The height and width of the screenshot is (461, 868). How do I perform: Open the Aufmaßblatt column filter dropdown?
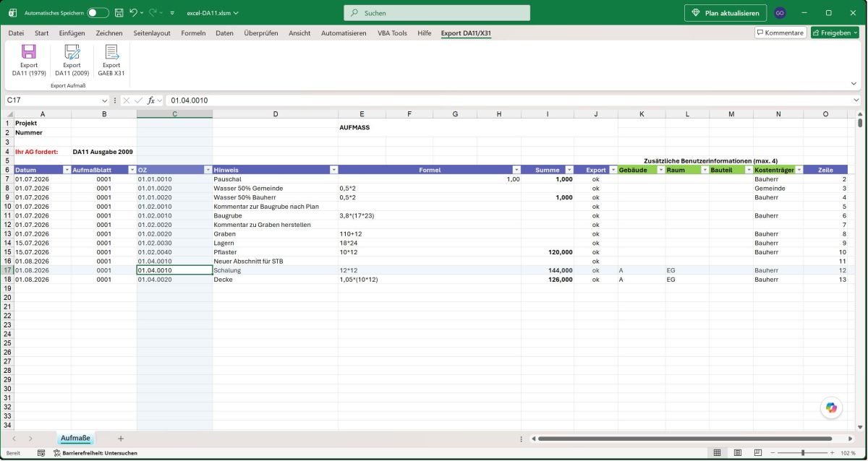pyautogui.click(x=132, y=170)
